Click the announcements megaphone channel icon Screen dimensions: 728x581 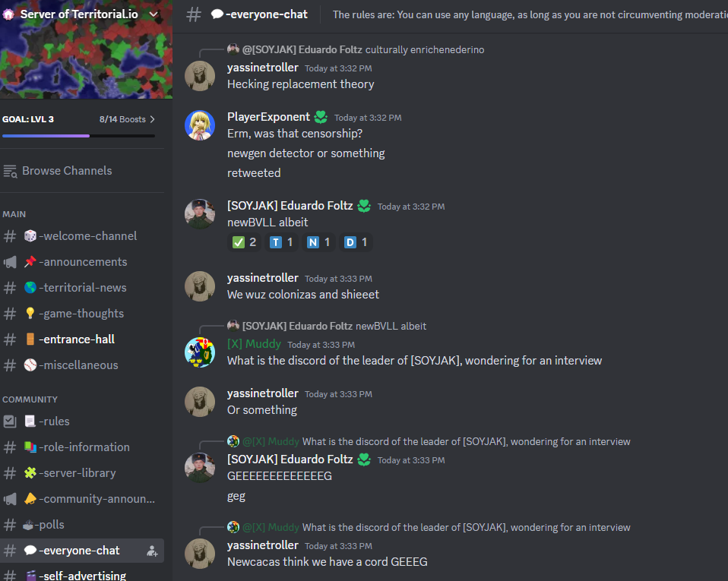click(10, 262)
